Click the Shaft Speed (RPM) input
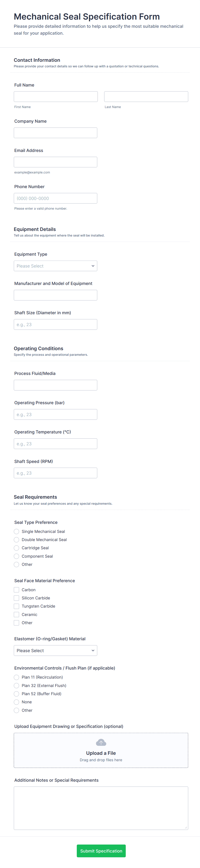Screen dimensions: 200x868 [55, 473]
